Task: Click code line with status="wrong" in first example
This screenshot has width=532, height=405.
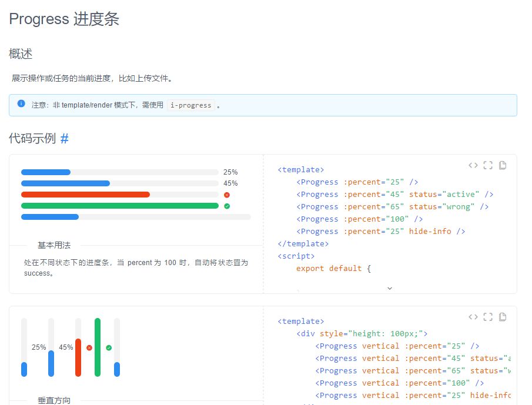Action: coord(393,206)
